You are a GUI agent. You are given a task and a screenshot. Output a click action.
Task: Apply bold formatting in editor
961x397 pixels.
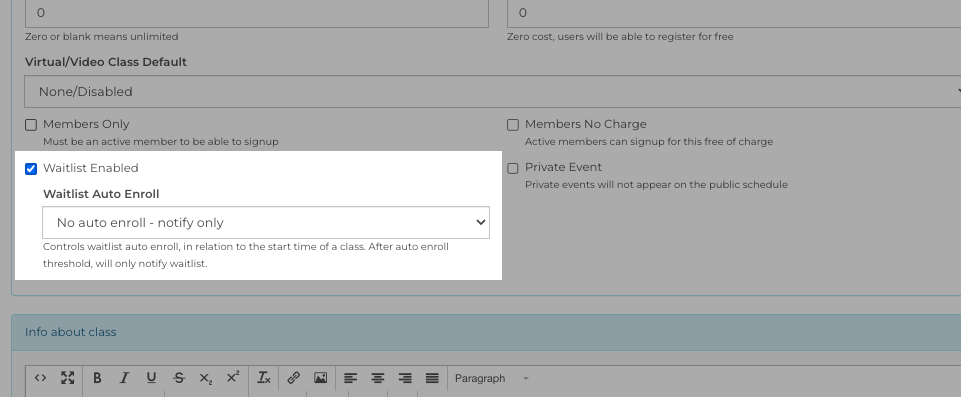tap(97, 378)
